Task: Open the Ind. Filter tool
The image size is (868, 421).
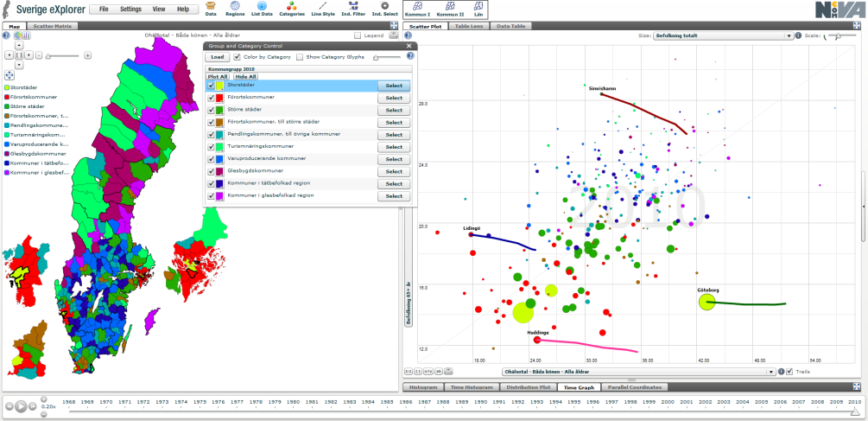Action: pos(352,9)
